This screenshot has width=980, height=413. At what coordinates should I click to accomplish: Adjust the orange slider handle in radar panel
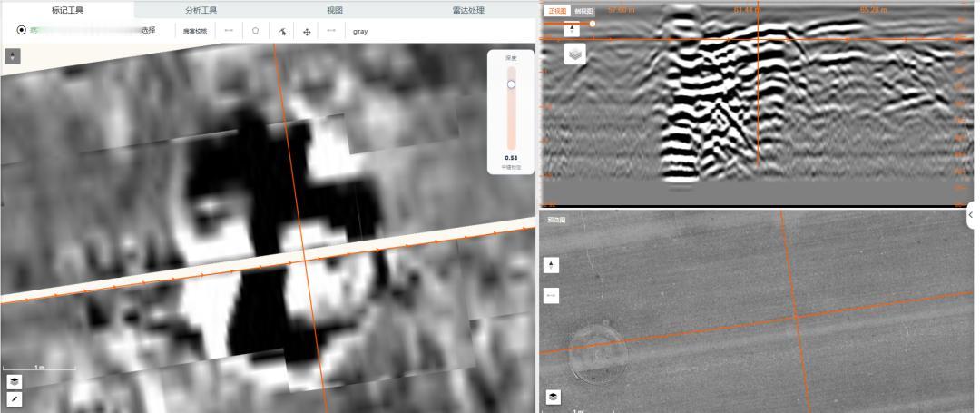click(x=592, y=24)
